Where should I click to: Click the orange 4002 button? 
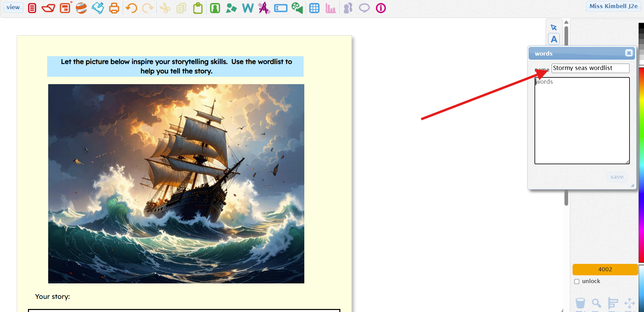click(605, 269)
